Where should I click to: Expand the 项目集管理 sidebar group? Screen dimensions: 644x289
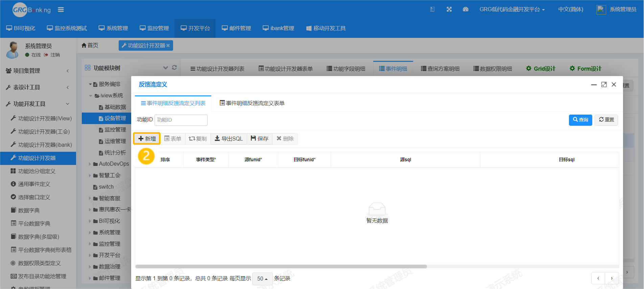click(38, 71)
